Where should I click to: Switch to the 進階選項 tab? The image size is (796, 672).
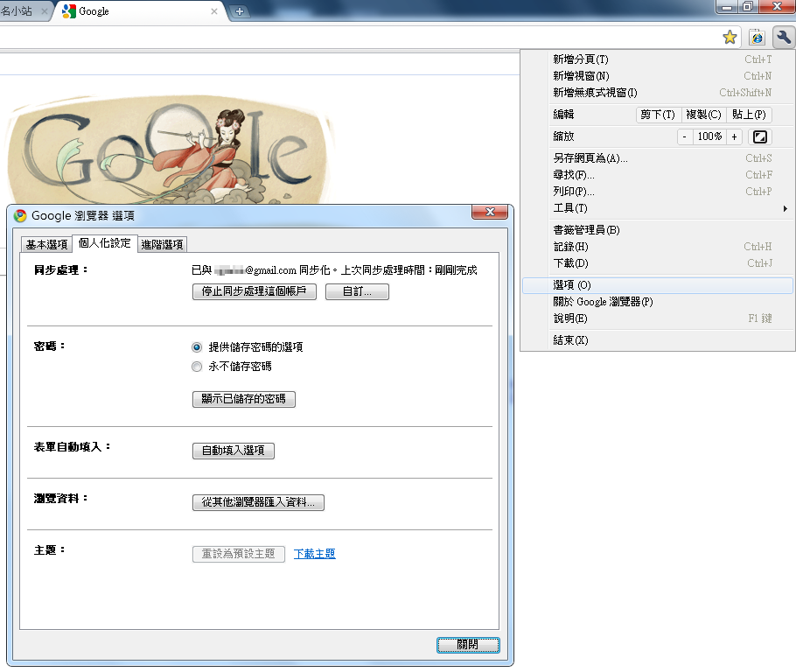[x=162, y=245]
